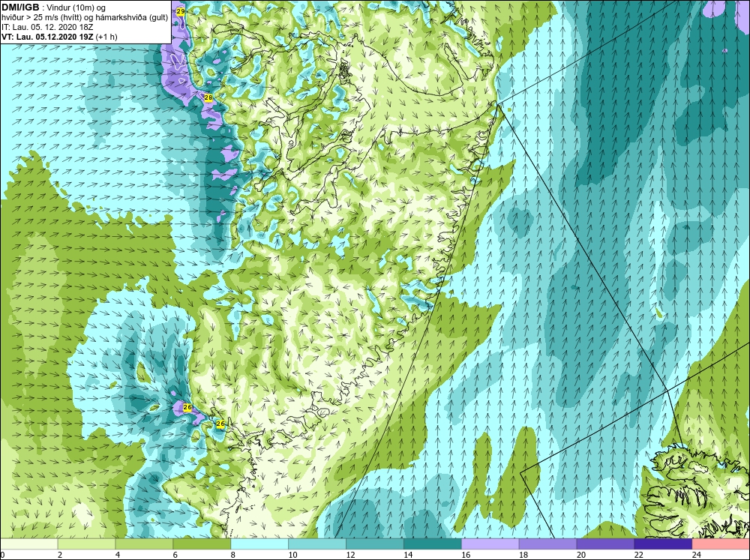Click the 'VT: Lau. 05.12.2020 19Z' line
Screen dimensions: 750x560
pos(47,37)
